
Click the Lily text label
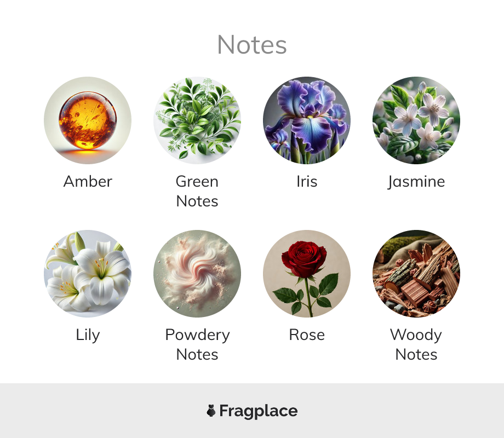[88, 336]
